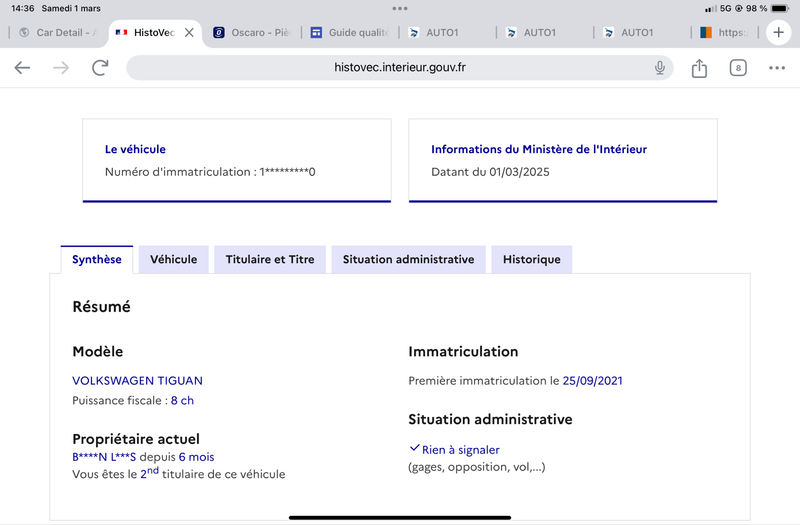The image size is (800, 525).
Task: Close the HistoVec browser tab
Action: pos(189,33)
